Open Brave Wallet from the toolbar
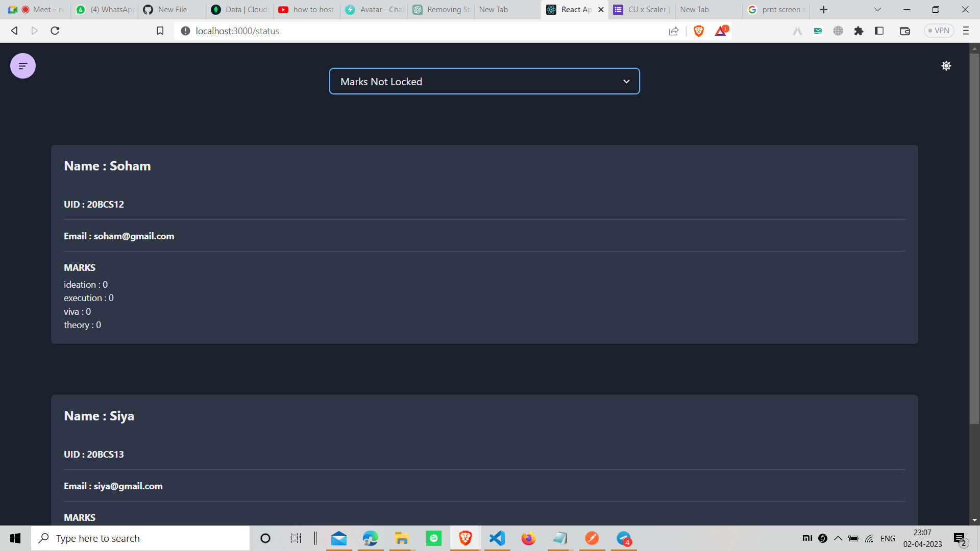This screenshot has height=551, width=980. 904,31
